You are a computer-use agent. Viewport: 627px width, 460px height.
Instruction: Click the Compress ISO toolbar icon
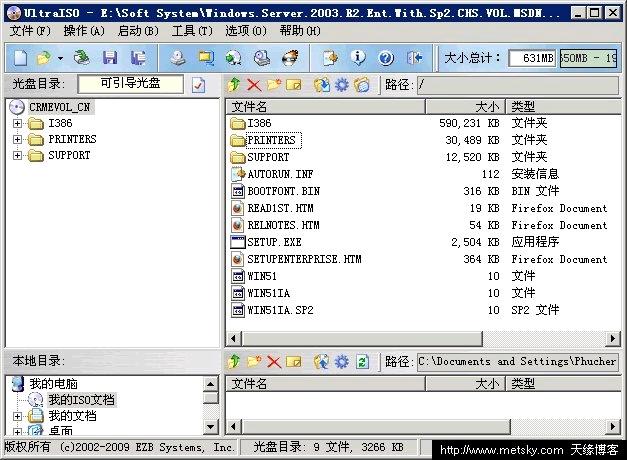(206, 58)
